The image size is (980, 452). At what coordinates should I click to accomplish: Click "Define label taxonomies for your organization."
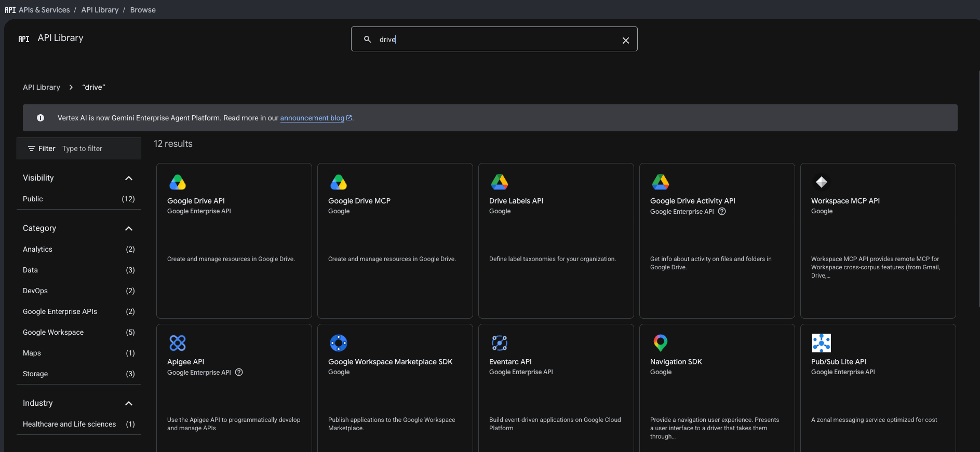pos(553,259)
